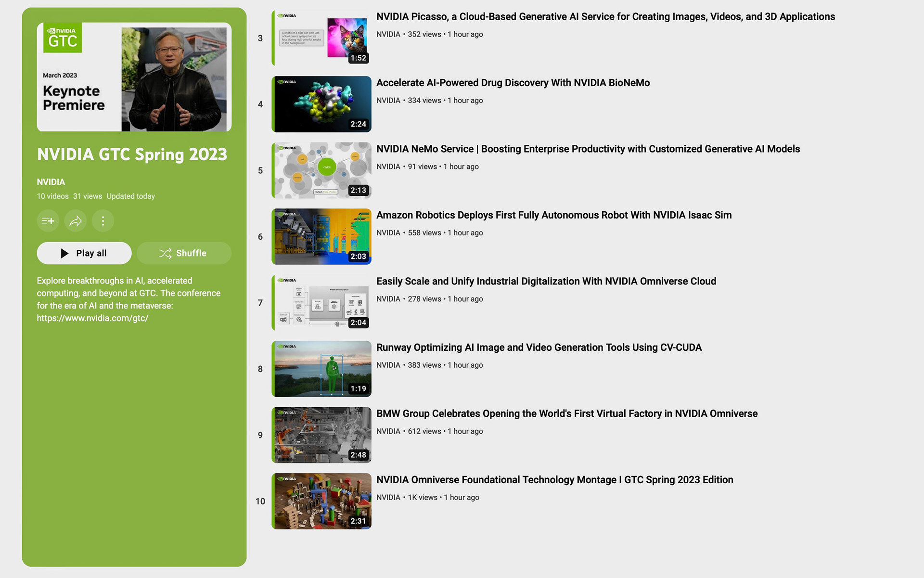Shuffle the playlist
Screen dimensions: 924x578
click(x=184, y=253)
